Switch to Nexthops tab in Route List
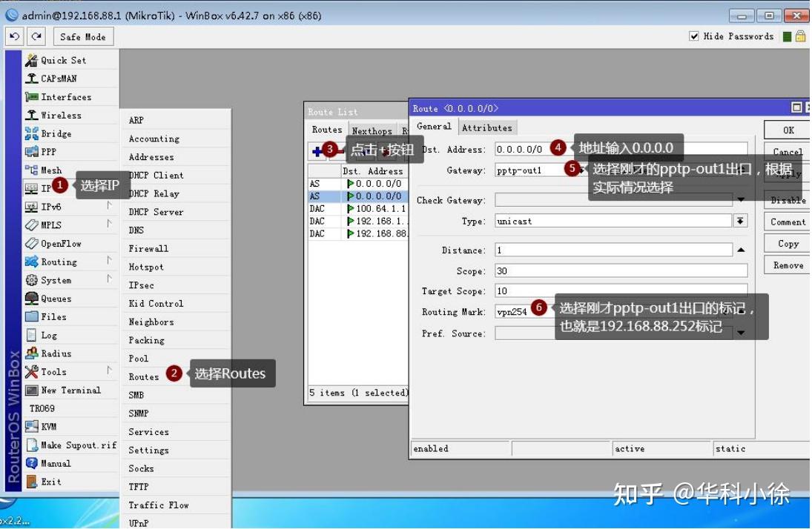Viewport: 812px width, 529px height. click(x=372, y=131)
